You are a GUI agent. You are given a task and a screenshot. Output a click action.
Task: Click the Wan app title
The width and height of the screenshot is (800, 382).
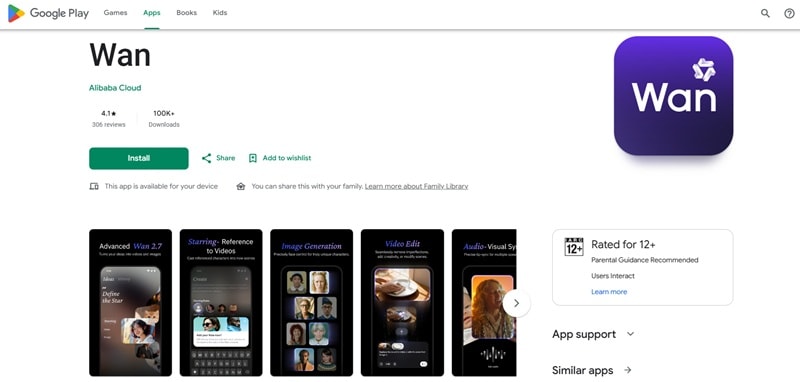(x=120, y=55)
